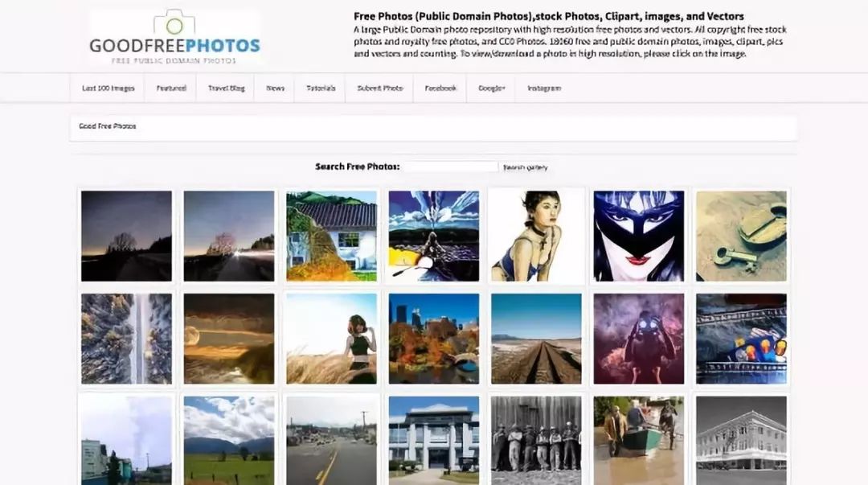This screenshot has height=485, width=868.
Task: Visit the Google+ link in navigation
Action: point(492,88)
